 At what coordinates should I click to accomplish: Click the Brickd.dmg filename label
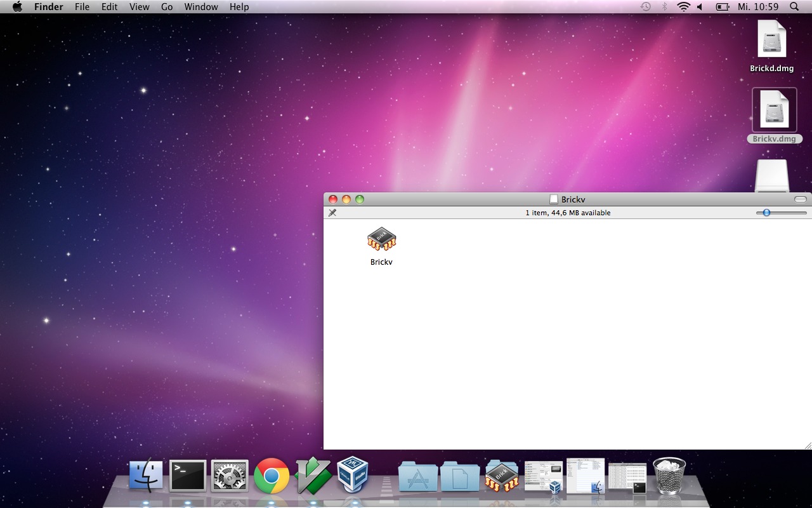coord(772,69)
